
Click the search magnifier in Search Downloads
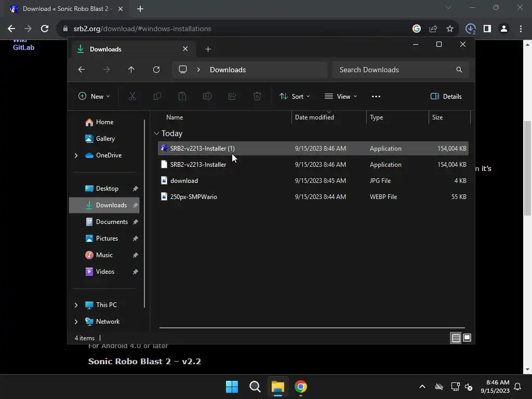coord(459,70)
